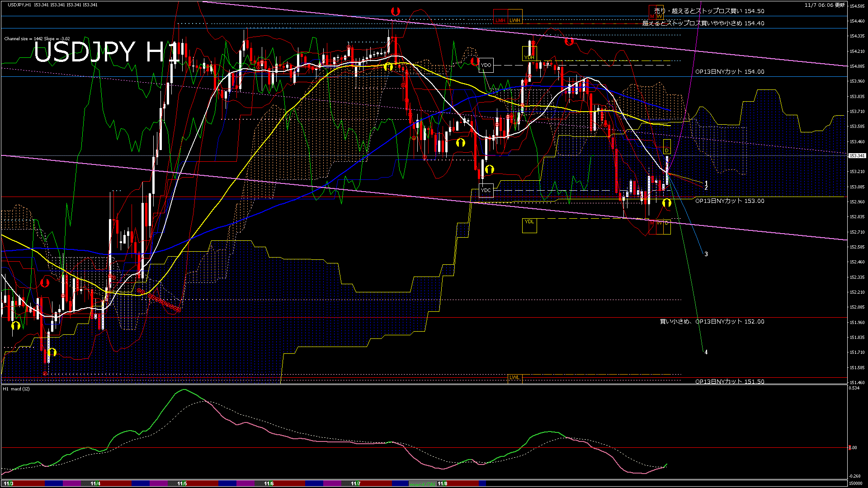Select the 売り・超えるとストップロス買い 154.50 label
Screen dimensions: 868x488
(x=709, y=11)
